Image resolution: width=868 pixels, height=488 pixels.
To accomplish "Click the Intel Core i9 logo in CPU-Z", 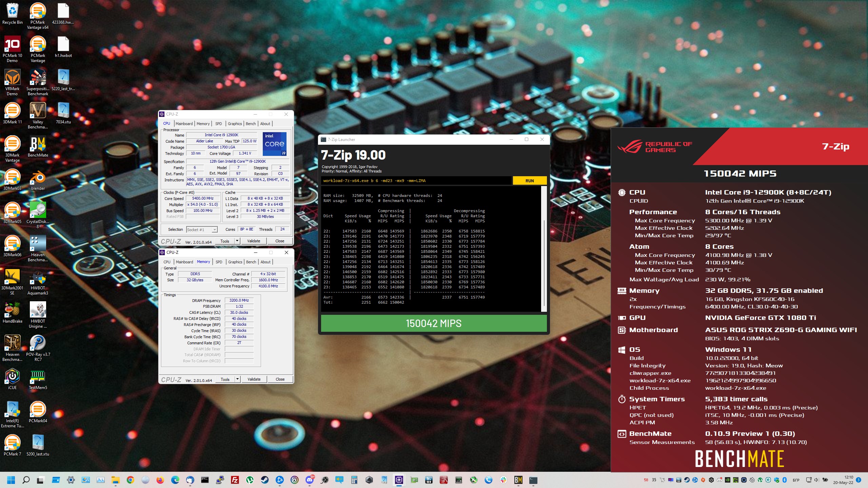I will pyautogui.click(x=275, y=144).
